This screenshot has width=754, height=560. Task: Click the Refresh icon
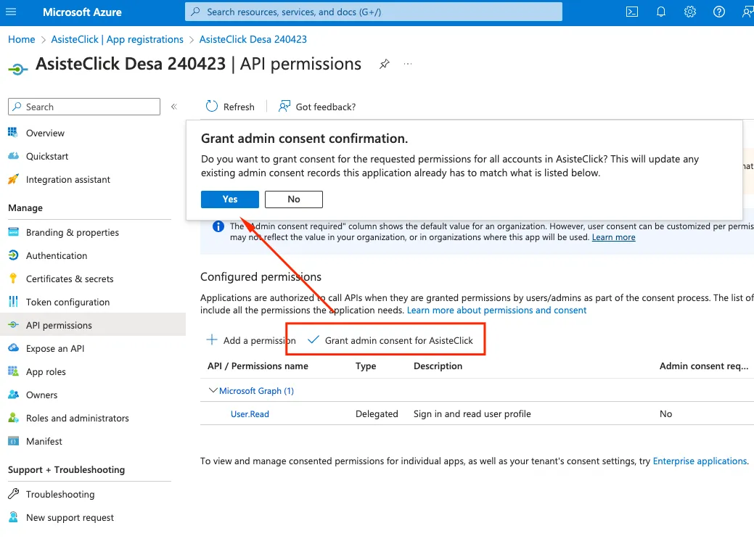(212, 106)
